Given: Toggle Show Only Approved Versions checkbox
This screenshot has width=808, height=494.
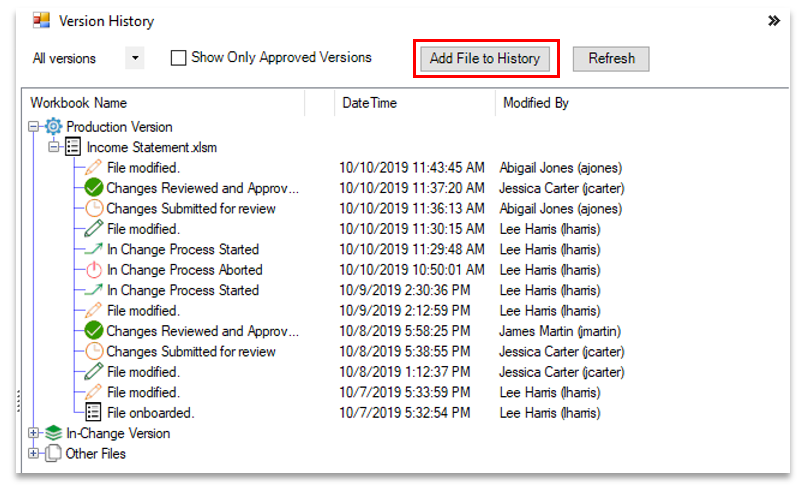Looking at the screenshot, I should click(x=178, y=58).
